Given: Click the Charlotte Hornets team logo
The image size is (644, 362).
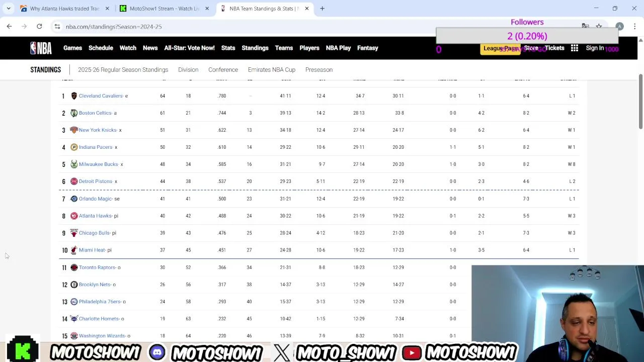Looking at the screenshot, I should [74, 318].
